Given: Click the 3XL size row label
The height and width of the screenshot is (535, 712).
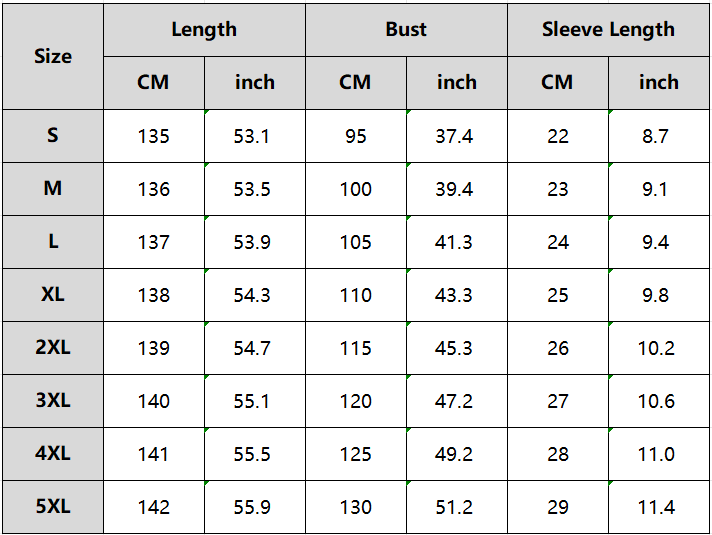Looking at the screenshot, I should pyautogui.click(x=53, y=401).
